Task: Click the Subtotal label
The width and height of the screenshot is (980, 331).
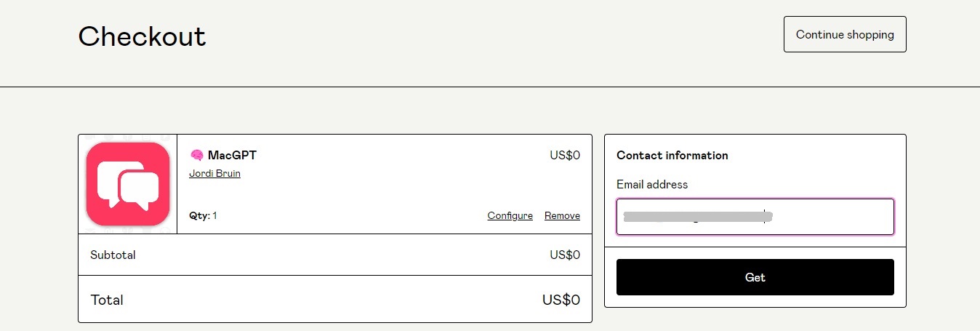Action: [113, 255]
